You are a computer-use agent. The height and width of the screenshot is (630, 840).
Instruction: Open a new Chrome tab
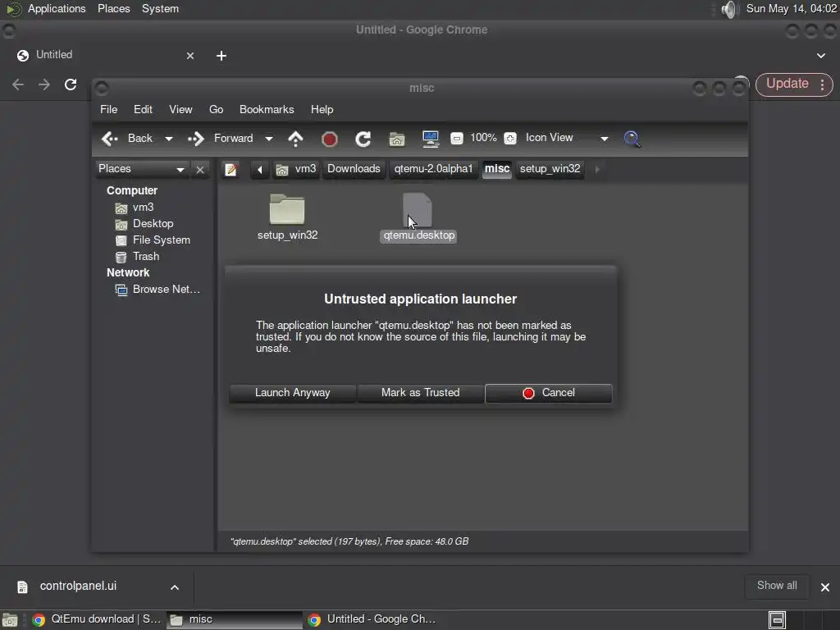pyautogui.click(x=221, y=56)
